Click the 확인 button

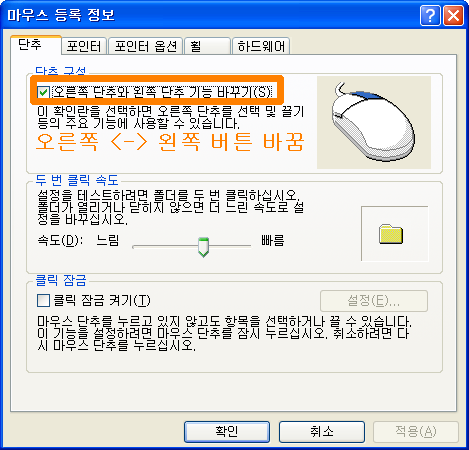point(227,432)
